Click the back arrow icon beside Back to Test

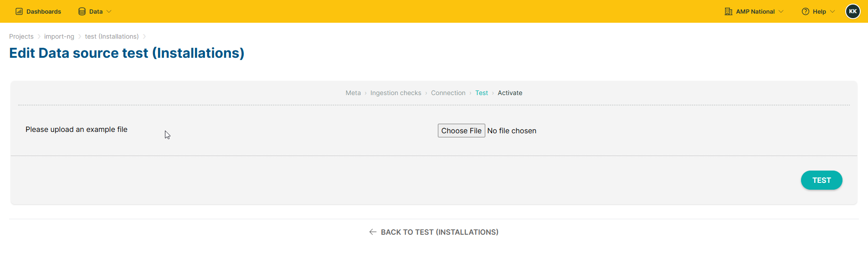coord(373,232)
